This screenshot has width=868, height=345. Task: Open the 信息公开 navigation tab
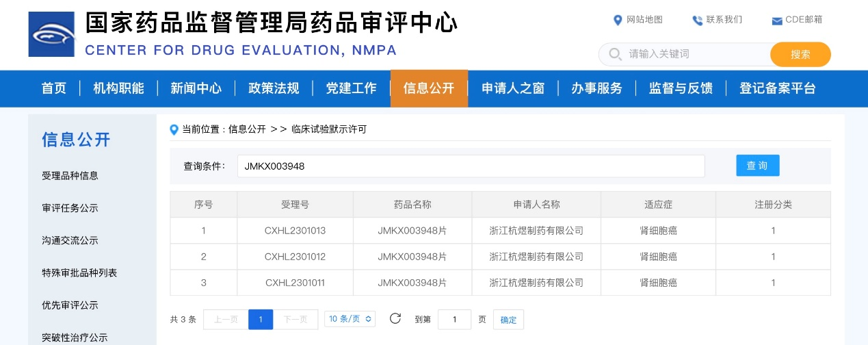429,88
